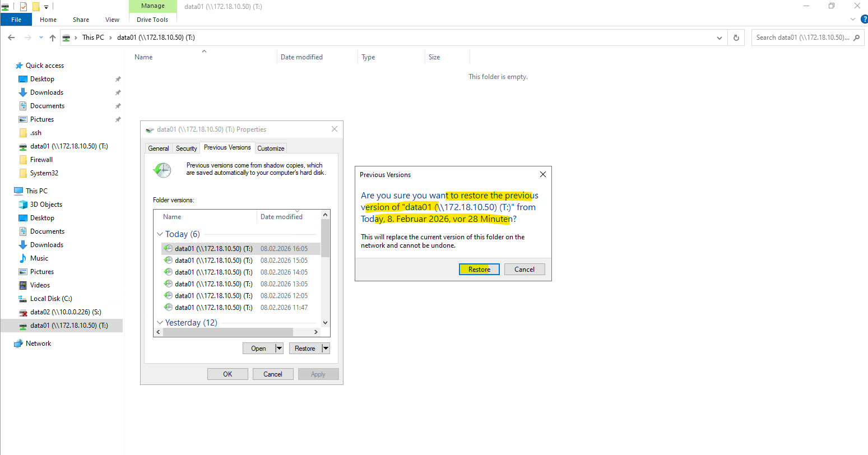Select Quick access in the navigation pane
The width and height of the screenshot is (868, 455).
pyautogui.click(x=45, y=66)
